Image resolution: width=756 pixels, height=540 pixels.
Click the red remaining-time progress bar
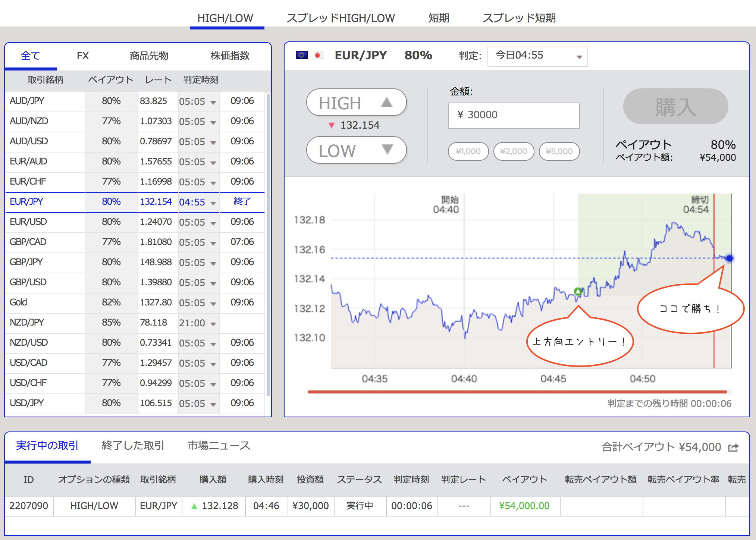pos(517,392)
